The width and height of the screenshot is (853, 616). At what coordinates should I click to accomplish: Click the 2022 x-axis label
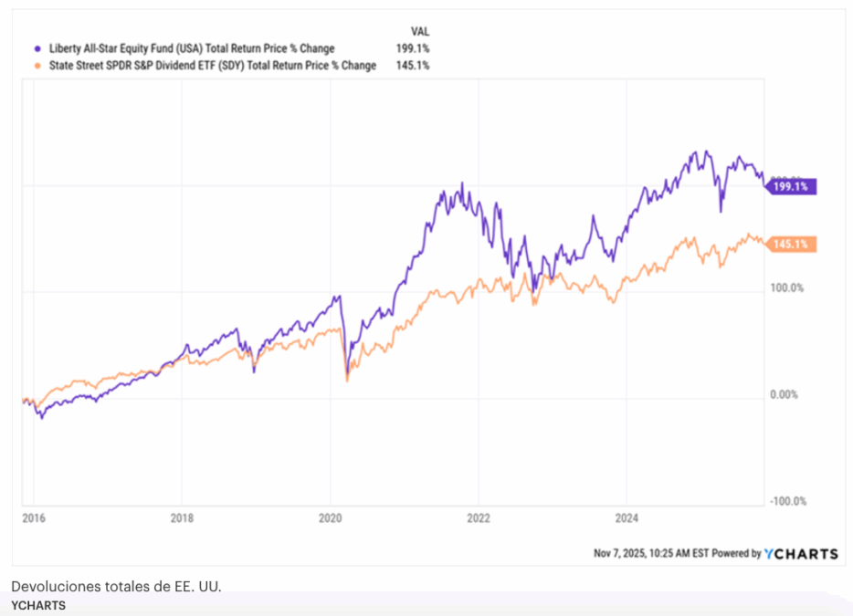[x=478, y=518]
